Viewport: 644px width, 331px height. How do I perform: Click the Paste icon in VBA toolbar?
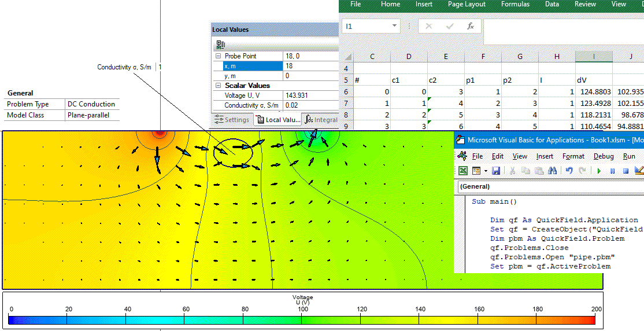pyautogui.click(x=539, y=171)
